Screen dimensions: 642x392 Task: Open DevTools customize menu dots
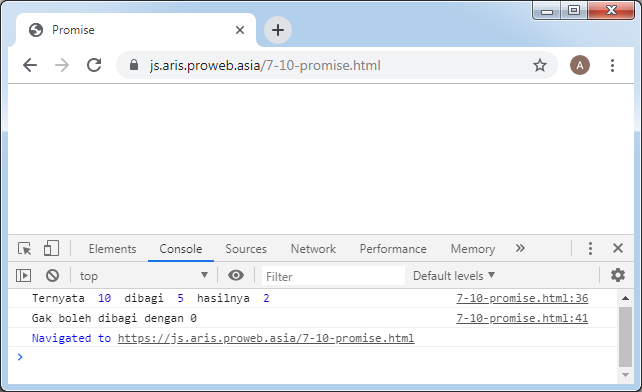(590, 248)
